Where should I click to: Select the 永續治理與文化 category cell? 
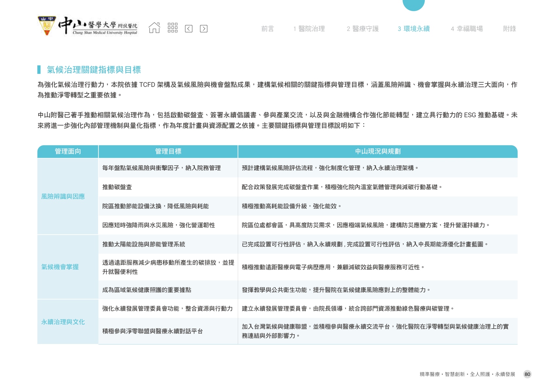click(63, 322)
